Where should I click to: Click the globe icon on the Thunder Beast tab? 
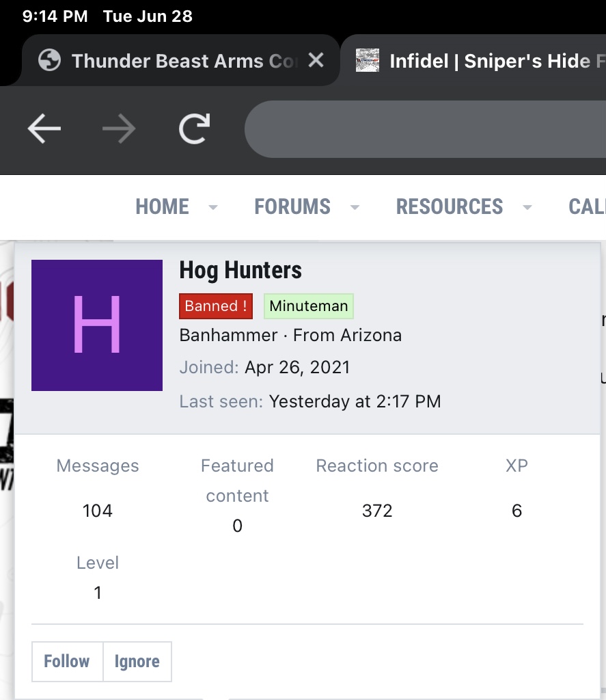[49, 60]
